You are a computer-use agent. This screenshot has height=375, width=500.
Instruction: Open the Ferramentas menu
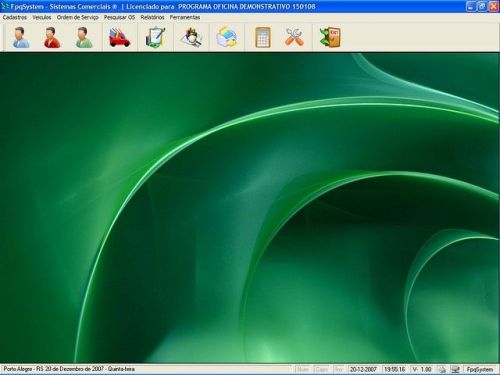pos(185,17)
